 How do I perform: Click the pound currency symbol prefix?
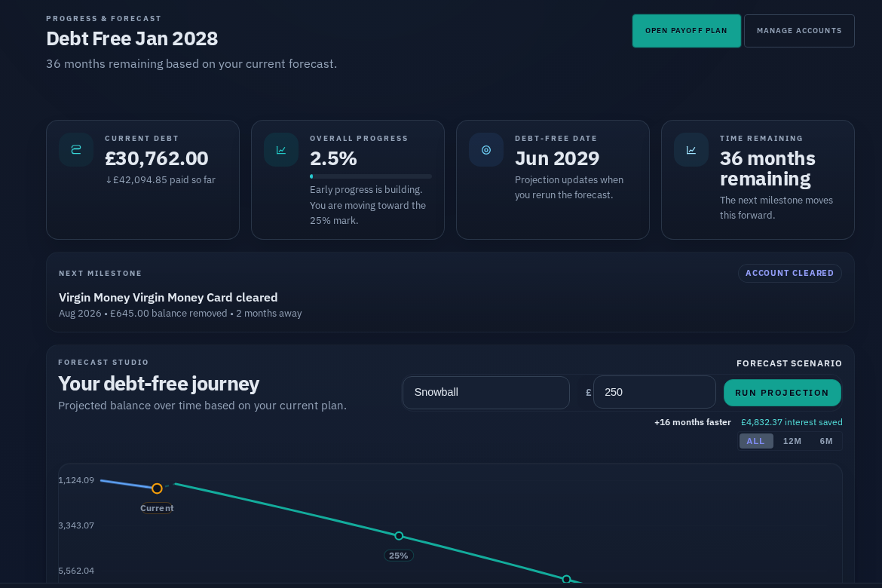coord(588,393)
